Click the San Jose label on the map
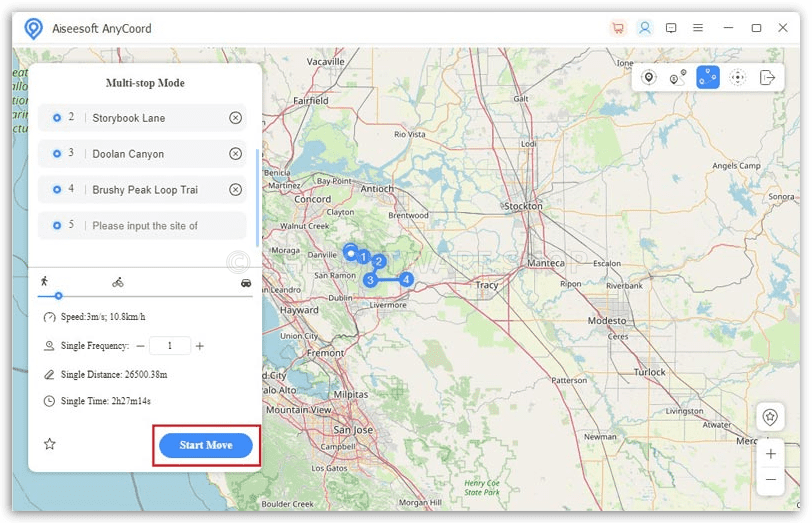Viewport: 812px width, 523px height. [353, 430]
